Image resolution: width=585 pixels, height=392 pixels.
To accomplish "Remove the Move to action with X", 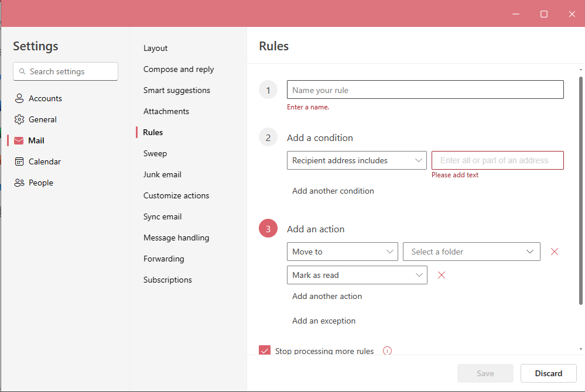I will click(x=555, y=252).
